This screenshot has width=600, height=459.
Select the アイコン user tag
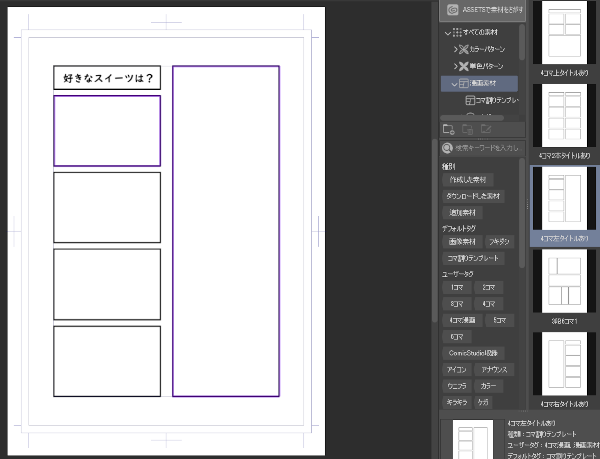456,369
